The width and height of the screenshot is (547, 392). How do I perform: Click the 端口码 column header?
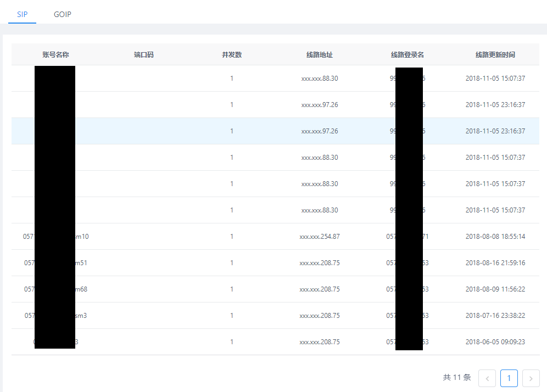144,54
